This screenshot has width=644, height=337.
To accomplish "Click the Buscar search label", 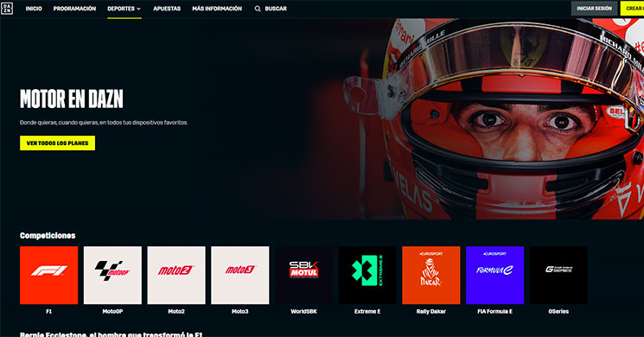I will [x=276, y=9].
